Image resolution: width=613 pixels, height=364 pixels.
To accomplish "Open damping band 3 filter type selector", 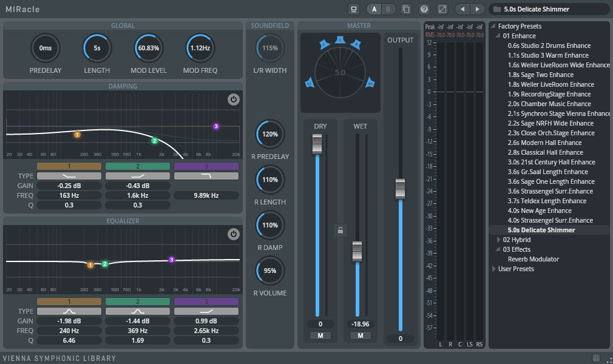I will [x=206, y=176].
